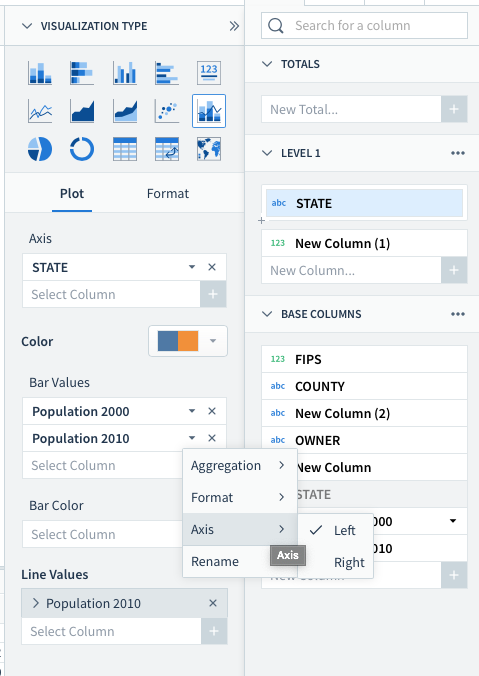Select the stacked bar chart icon

40,73
